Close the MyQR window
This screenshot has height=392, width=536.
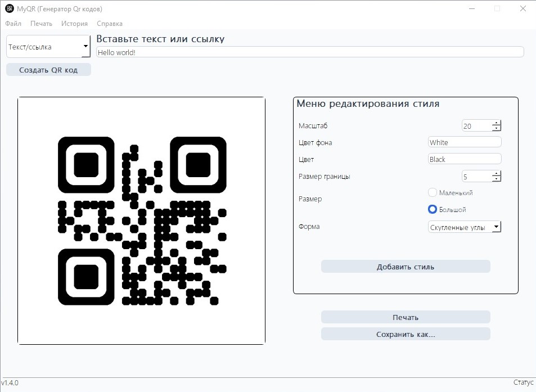pyautogui.click(x=523, y=9)
